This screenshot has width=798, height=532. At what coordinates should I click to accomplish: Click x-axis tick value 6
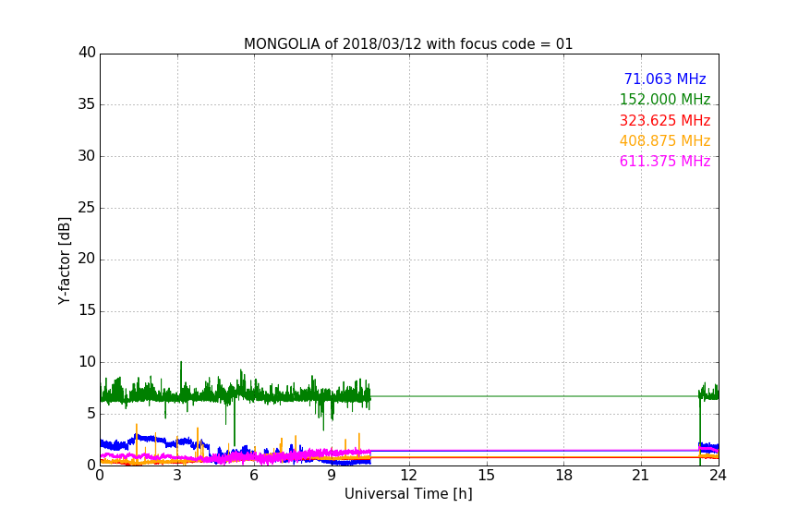[254, 476]
